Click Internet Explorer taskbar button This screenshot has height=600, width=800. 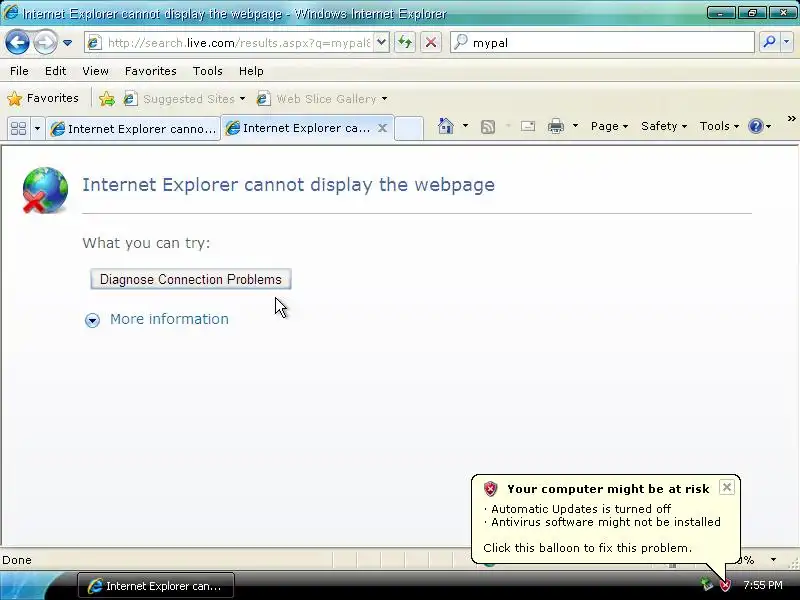[156, 586]
